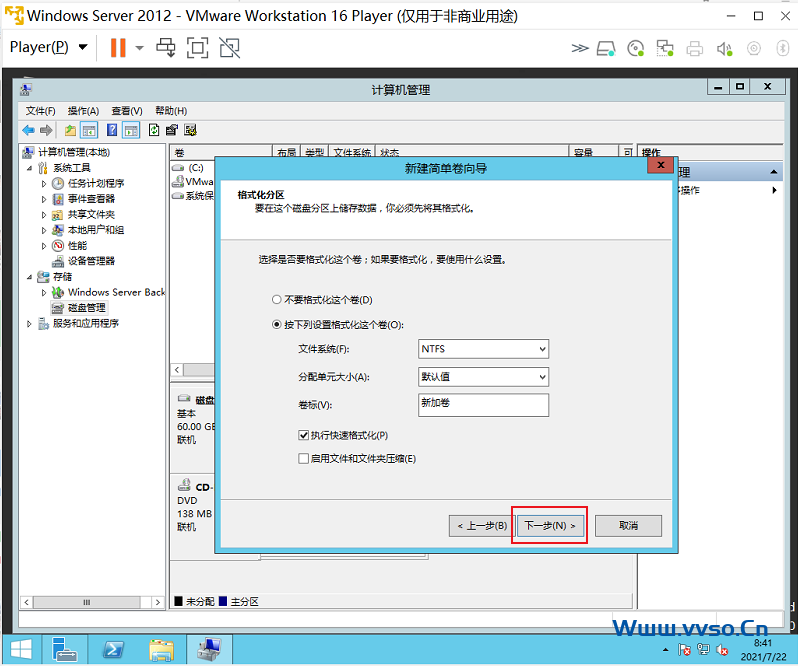This screenshot has width=798, height=666.
Task: Click the VMware hard disk device icon
Action: coord(606,49)
